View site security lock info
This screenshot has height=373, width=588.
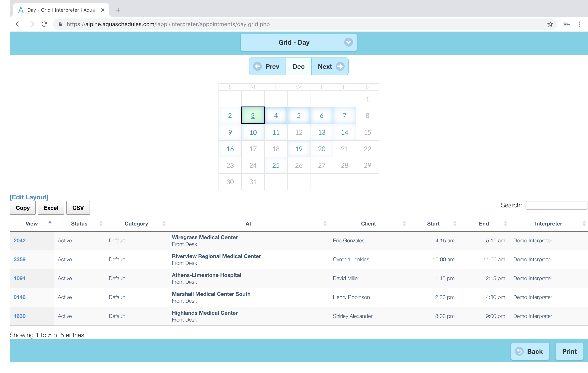pos(60,24)
